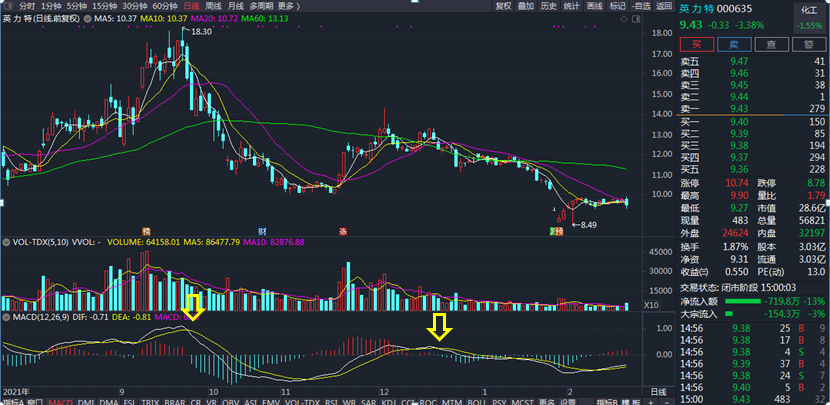Expand the VOL-TDX indicator options arrow

coord(6,242)
